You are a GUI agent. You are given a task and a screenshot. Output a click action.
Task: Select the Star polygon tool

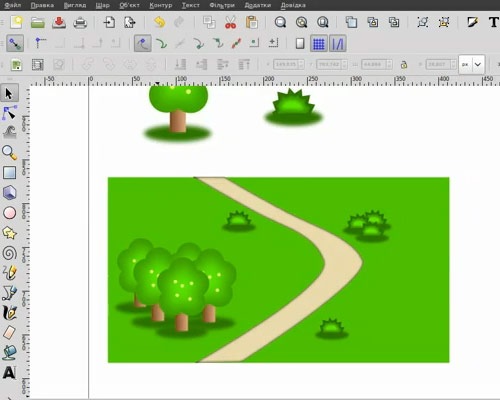tap(9, 233)
